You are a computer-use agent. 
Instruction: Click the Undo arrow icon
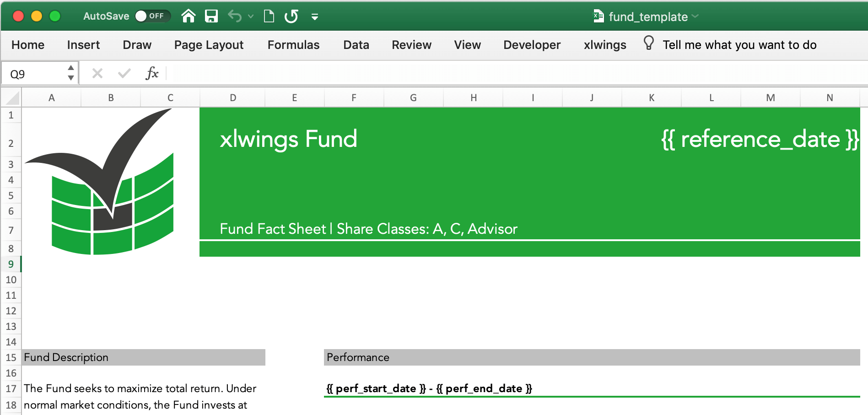click(235, 16)
